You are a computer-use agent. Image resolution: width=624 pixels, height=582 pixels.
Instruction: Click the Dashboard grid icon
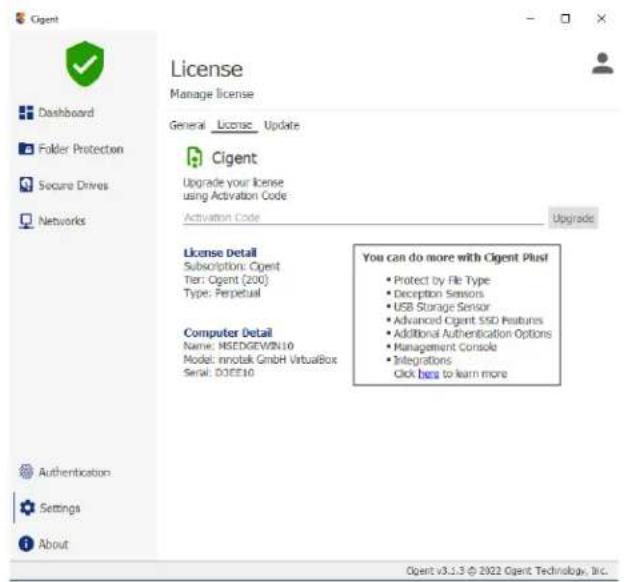click(26, 113)
